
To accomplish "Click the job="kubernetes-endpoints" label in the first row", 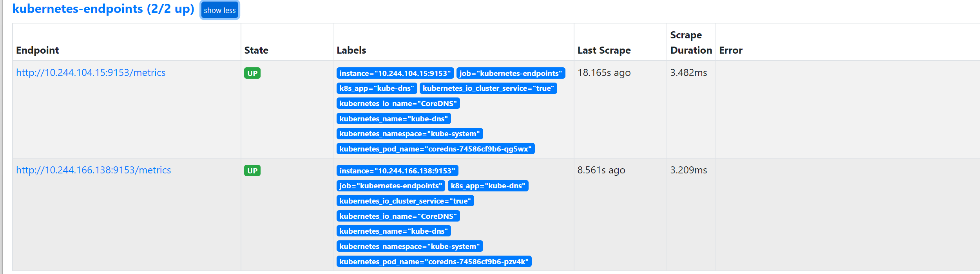I will (x=511, y=73).
